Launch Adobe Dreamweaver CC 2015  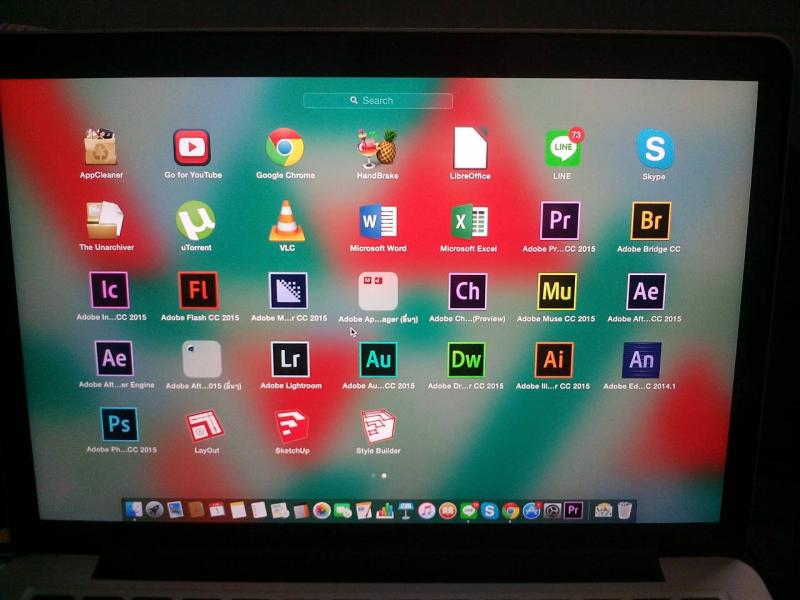pyautogui.click(x=466, y=360)
